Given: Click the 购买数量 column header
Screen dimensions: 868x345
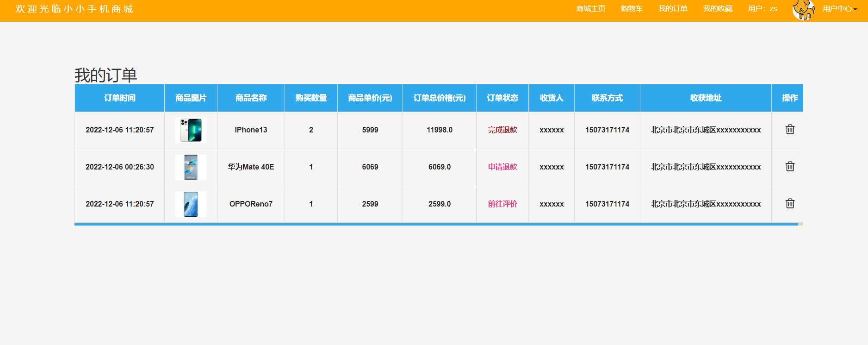Looking at the screenshot, I should [311, 98].
